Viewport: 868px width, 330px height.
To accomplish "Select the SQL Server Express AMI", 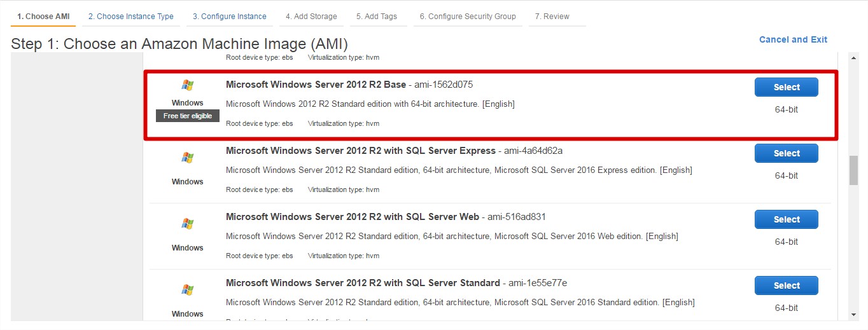I will click(x=787, y=153).
